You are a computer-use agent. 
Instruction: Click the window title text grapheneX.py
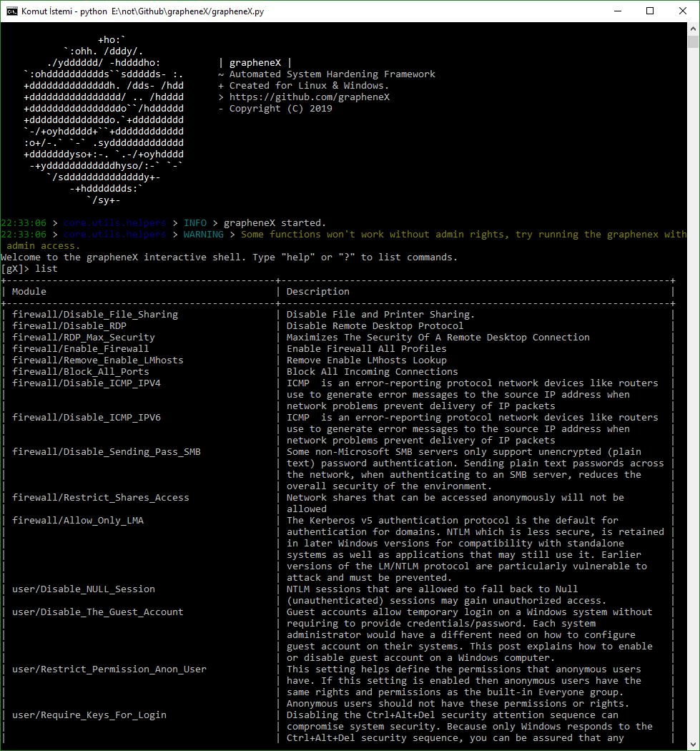(x=237, y=11)
